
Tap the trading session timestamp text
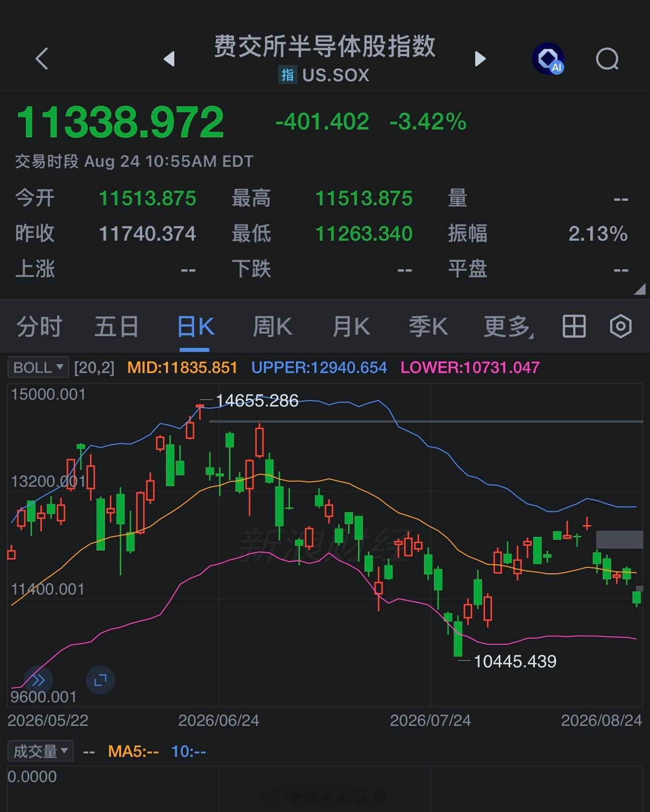[134, 161]
